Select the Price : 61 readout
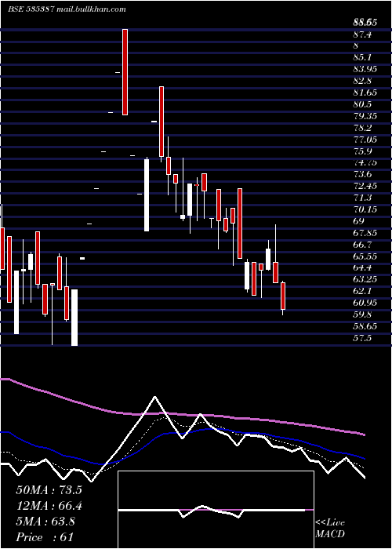392x549 pixels. [x=45, y=537]
